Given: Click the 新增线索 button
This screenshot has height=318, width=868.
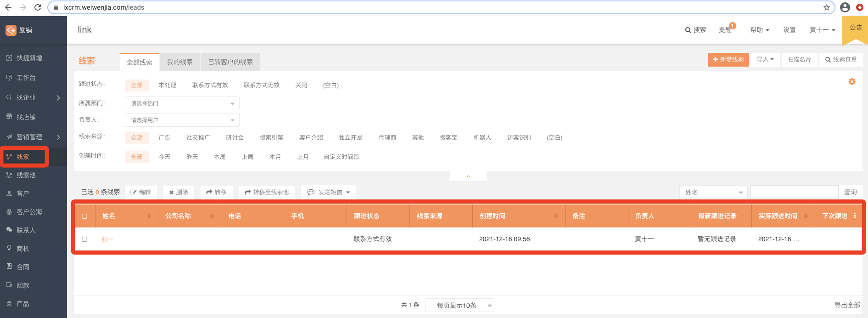Looking at the screenshot, I should tap(728, 59).
